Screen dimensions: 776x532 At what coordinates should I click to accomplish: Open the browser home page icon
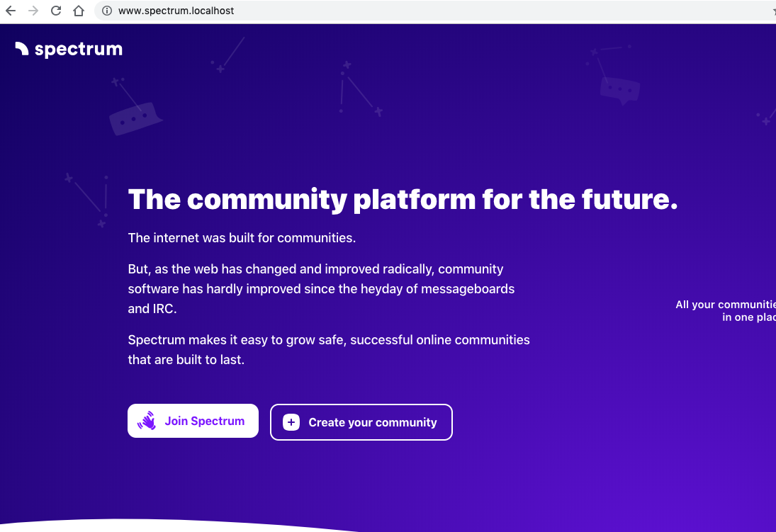(79, 11)
